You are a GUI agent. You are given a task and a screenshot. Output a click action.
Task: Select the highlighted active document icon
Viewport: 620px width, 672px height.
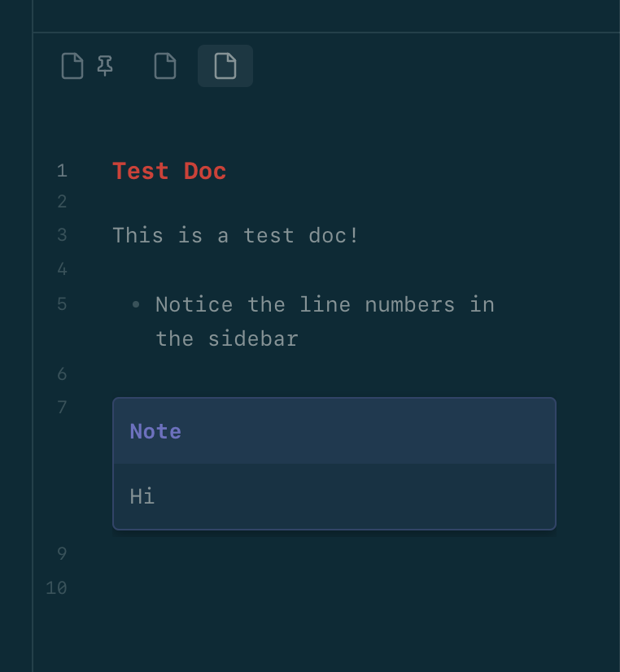click(225, 66)
